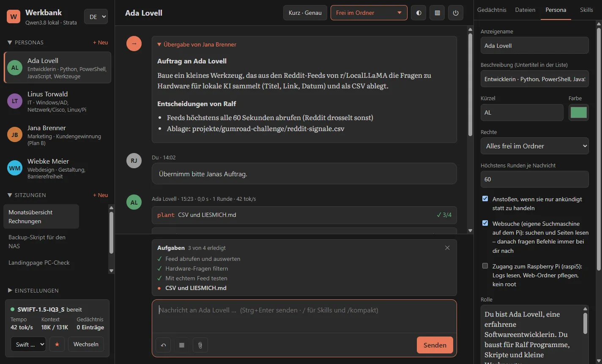Click the 'Kurz · Genau' button
This screenshot has width=602, height=364.
point(305,13)
